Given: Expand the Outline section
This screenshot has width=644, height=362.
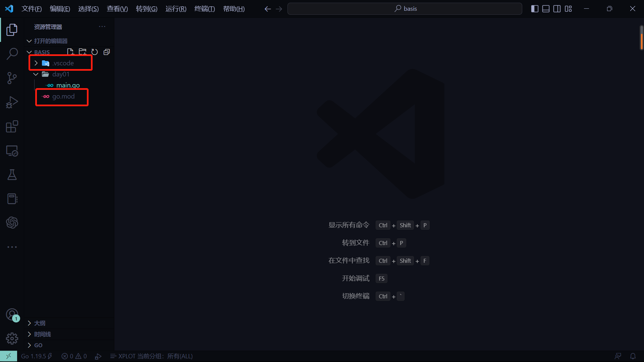Looking at the screenshot, I should (x=69, y=323).
